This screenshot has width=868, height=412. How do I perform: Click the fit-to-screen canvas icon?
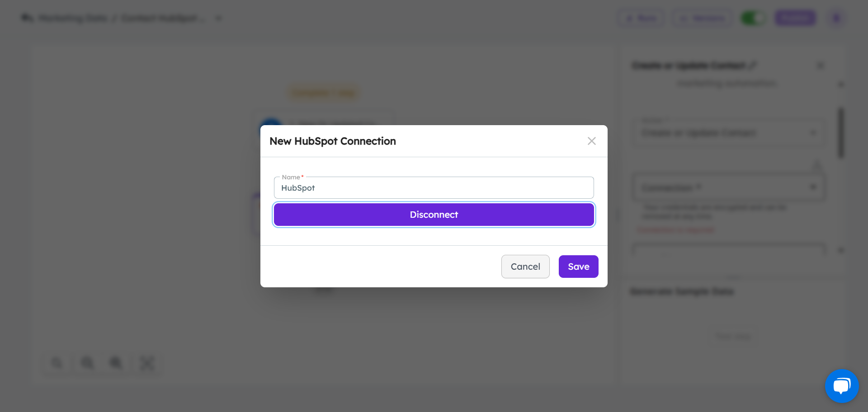pos(147,363)
